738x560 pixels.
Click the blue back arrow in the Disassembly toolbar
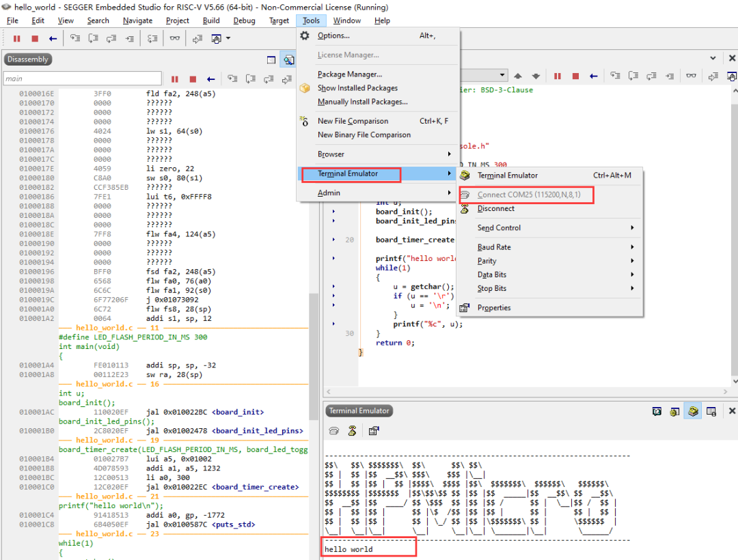[x=211, y=79]
